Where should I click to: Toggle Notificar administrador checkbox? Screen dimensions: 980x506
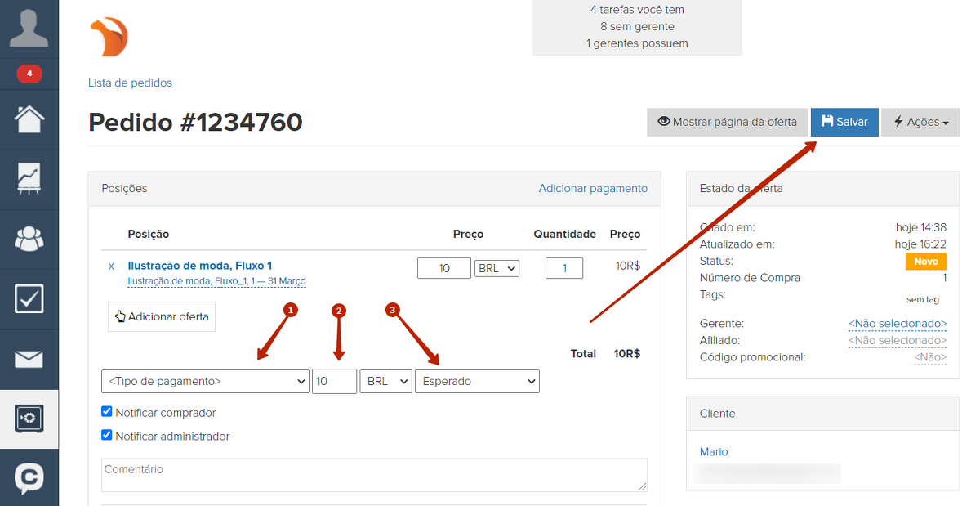[x=106, y=436]
